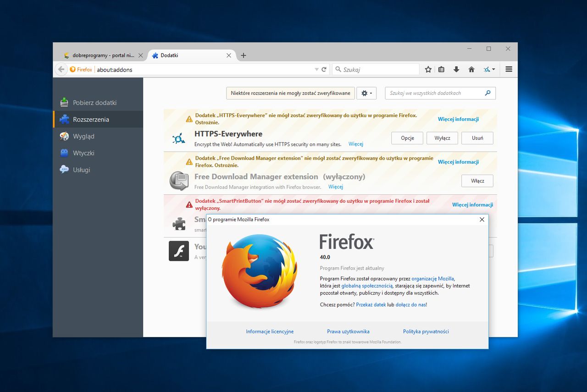Bookmark this page with the star icon

tap(428, 69)
